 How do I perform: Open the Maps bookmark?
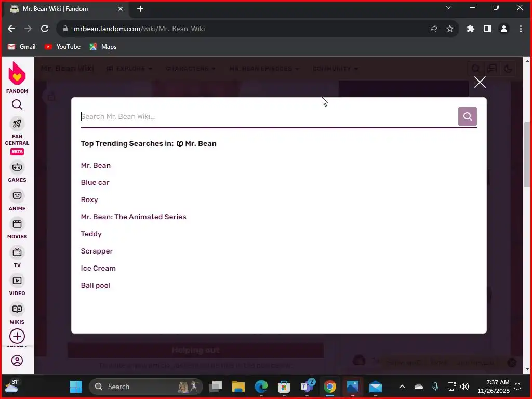point(103,47)
